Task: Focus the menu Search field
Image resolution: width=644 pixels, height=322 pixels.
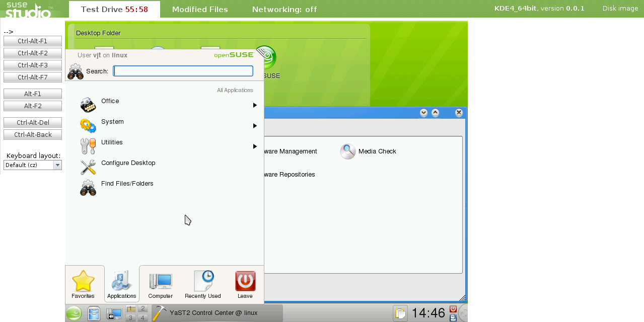Action: (x=183, y=71)
